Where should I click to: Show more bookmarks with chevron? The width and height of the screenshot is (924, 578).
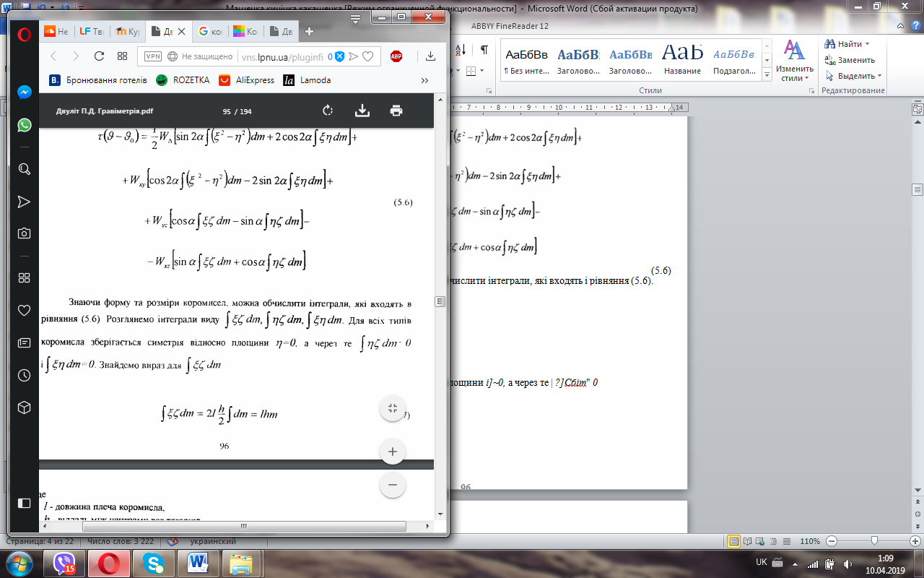click(x=424, y=80)
